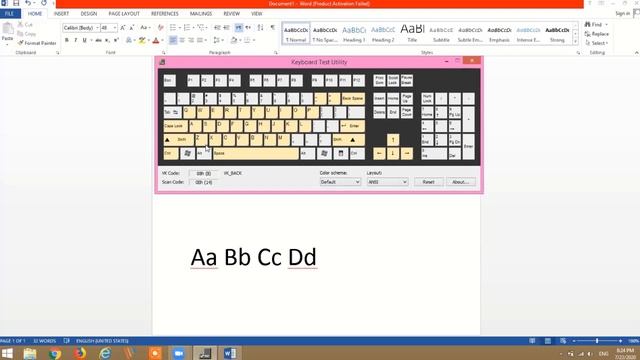Image resolution: width=640 pixels, height=360 pixels.
Task: Apply the Title style
Action: [x=412, y=33]
